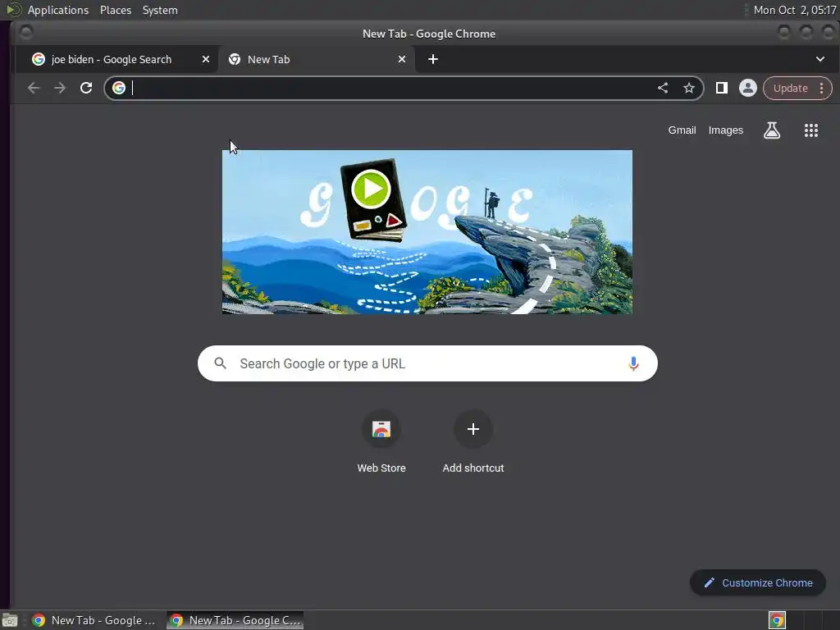The image size is (840, 630).
Task: Bookmark this tab with the star icon
Action: click(689, 88)
